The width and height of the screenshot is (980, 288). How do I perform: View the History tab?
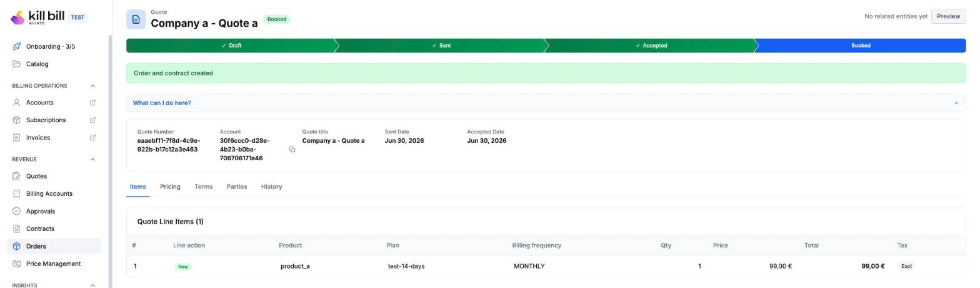(x=271, y=187)
